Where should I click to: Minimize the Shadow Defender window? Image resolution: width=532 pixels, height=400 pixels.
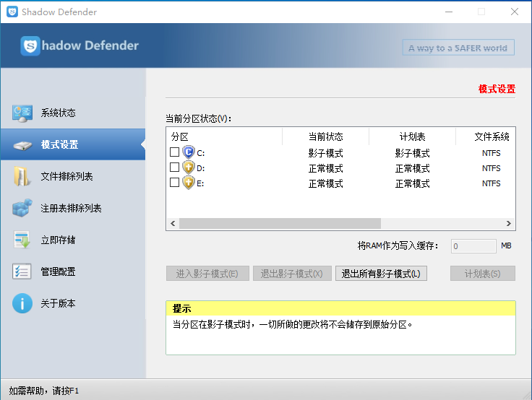click(x=449, y=12)
